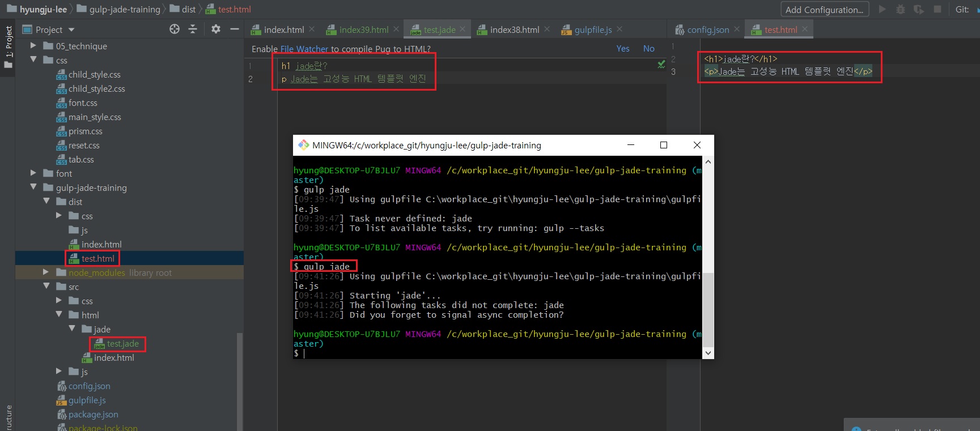Expand the node_modules folder arrow

pyautogui.click(x=46, y=272)
